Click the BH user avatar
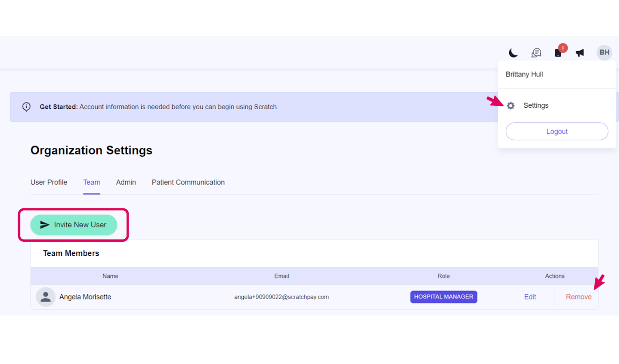 click(604, 52)
